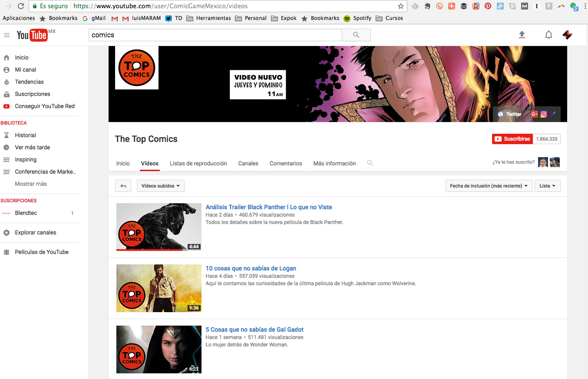
Task: Open the Más información tab
Action: pos(334,163)
